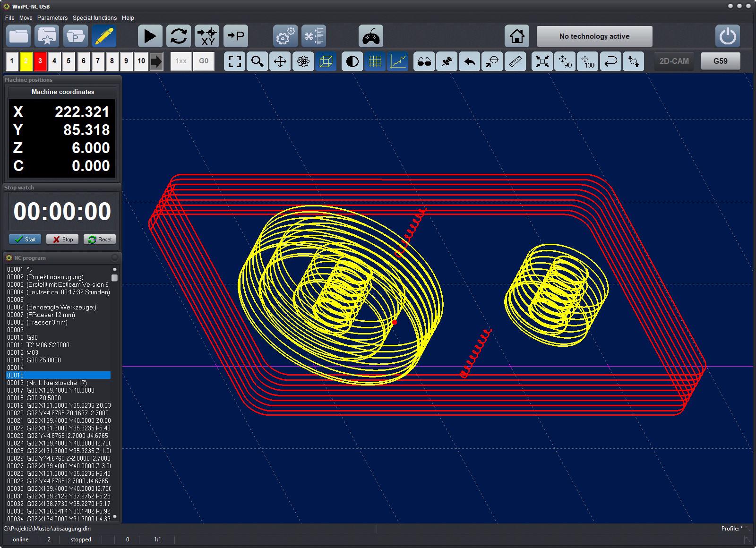Click the Start (play) program button
The width and height of the screenshot is (756, 548).
point(150,36)
